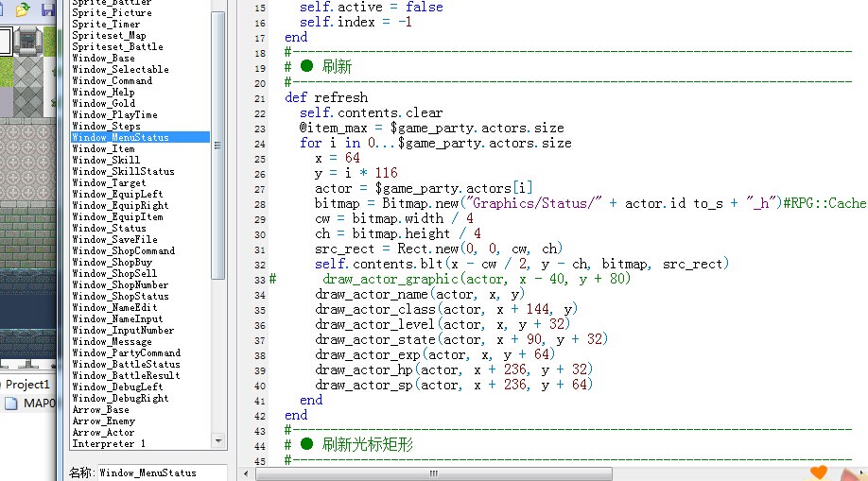The width and height of the screenshot is (868, 481).
Task: Click the script list scroll-down arrow
Action: (x=218, y=441)
